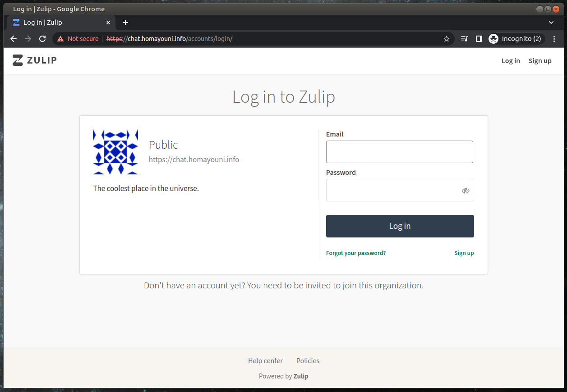Click the browser forward arrow

point(28,39)
